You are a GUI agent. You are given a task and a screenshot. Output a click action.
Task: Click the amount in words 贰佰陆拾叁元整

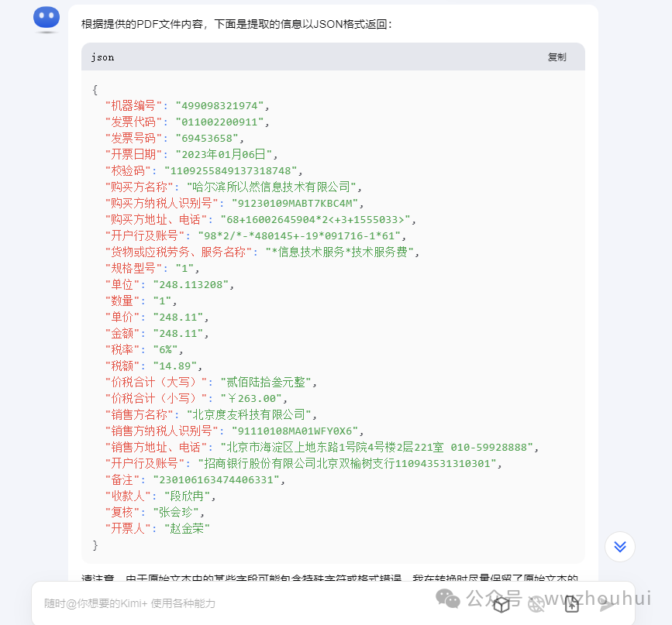point(266,383)
